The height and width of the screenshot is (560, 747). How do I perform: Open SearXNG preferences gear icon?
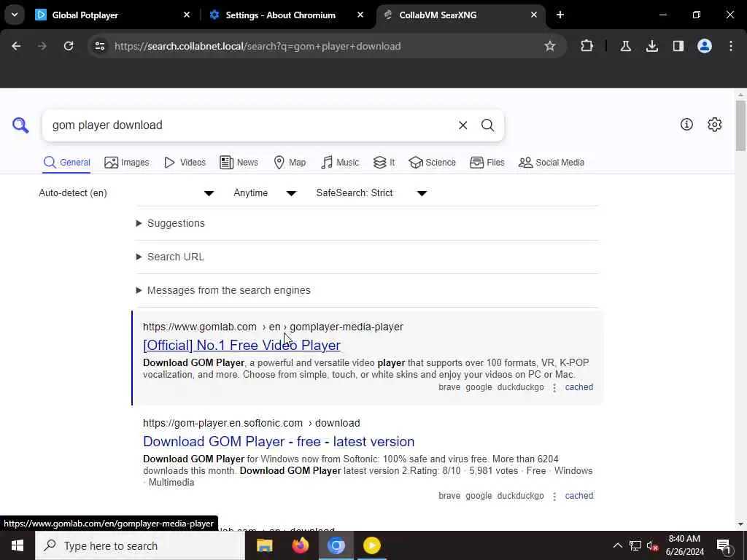click(x=714, y=124)
